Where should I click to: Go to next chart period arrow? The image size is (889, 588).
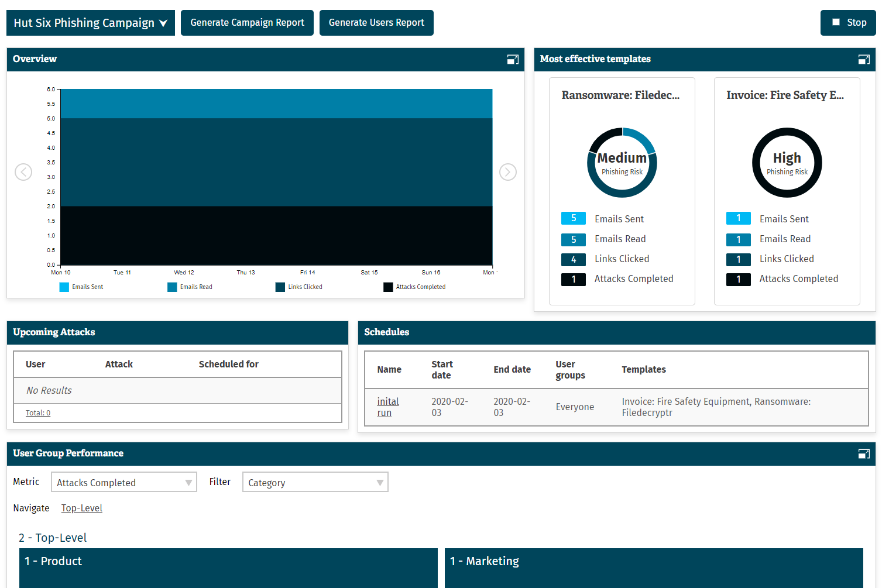[507, 172]
